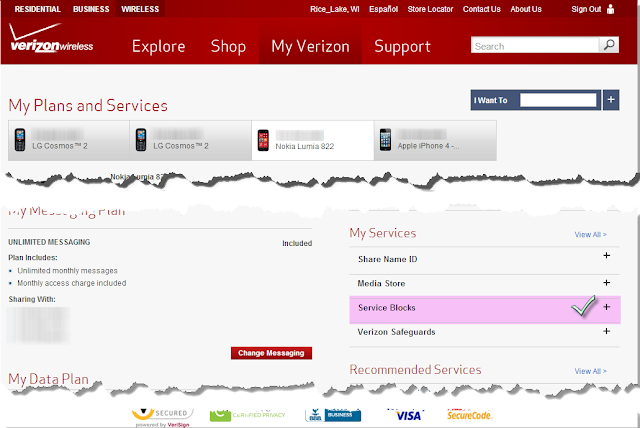
Task: Click the Unlimited monthly messages bullet
Action: point(67,271)
